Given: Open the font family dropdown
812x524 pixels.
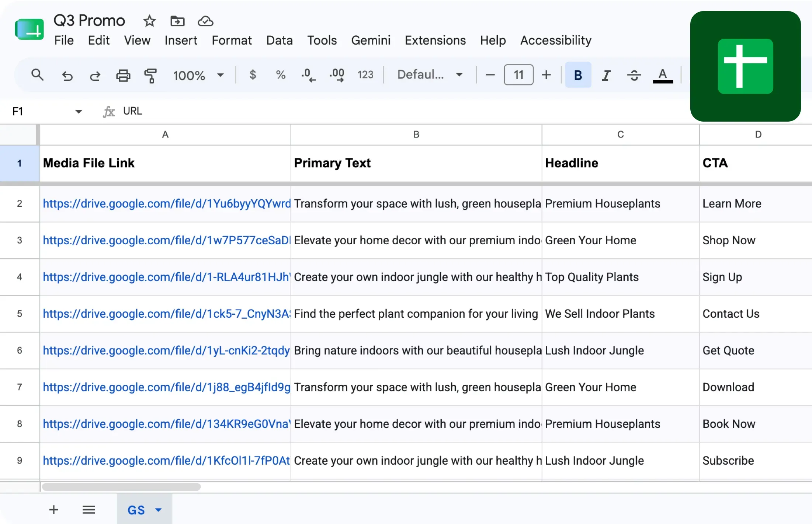Looking at the screenshot, I should pos(430,75).
